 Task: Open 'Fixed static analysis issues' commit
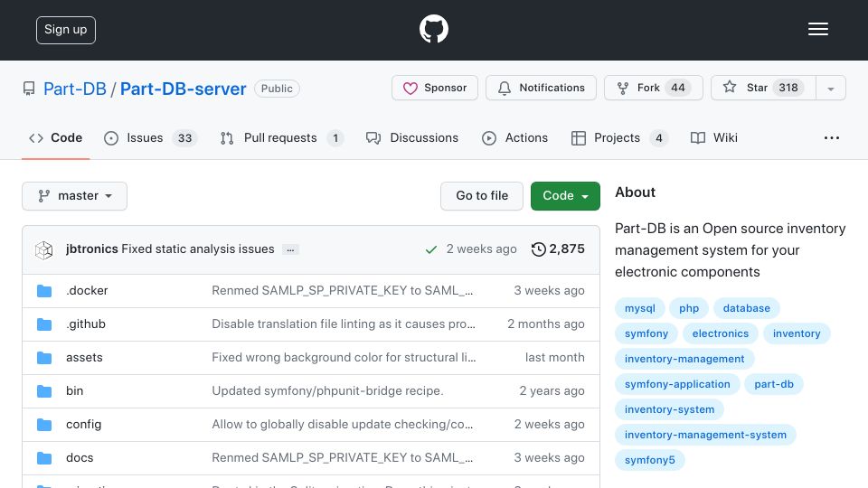click(x=198, y=249)
